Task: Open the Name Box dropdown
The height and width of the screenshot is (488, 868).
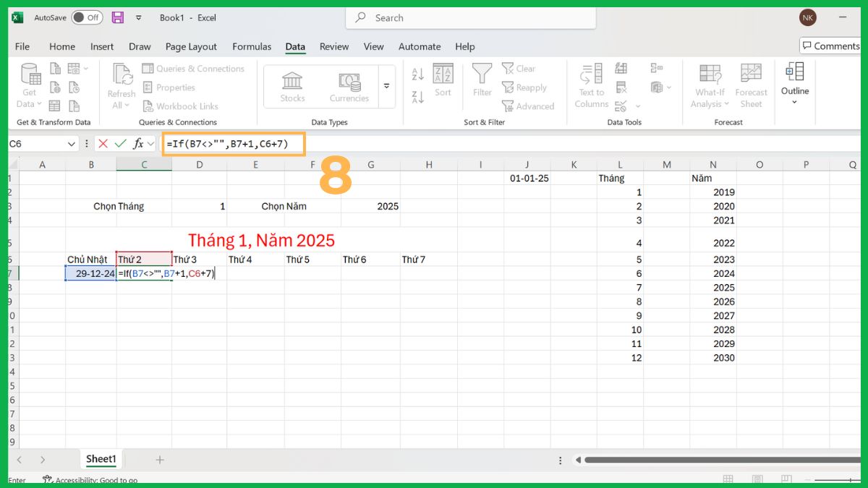Action: pos(70,143)
